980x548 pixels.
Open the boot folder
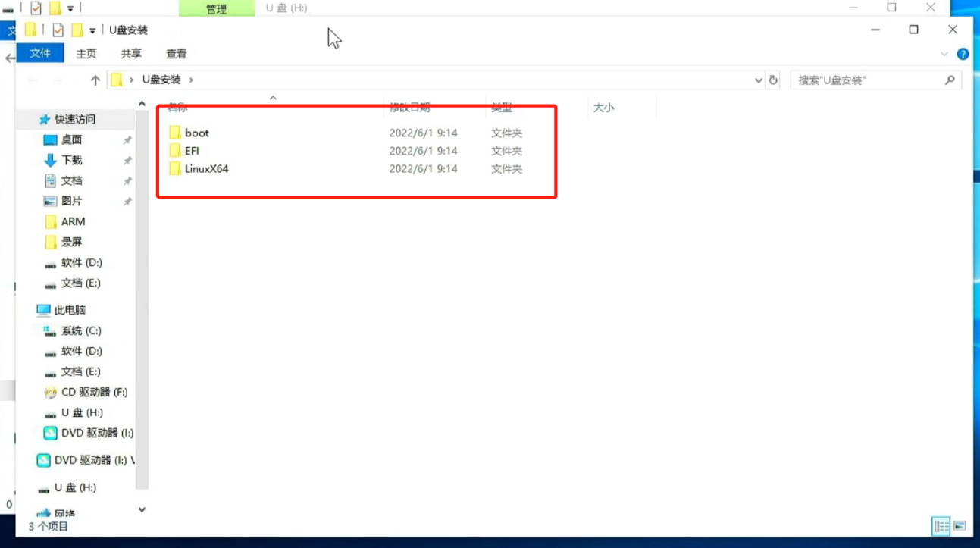point(196,133)
